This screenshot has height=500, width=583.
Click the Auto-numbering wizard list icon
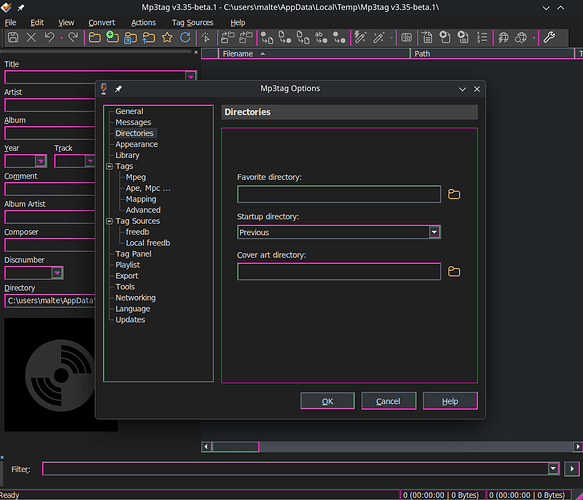482,38
